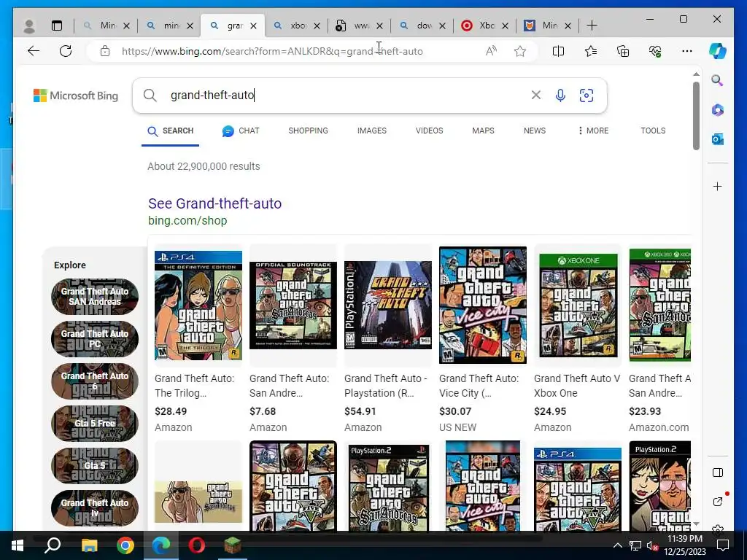
Task: Launch Copilot from toolbar
Action: 718,51
